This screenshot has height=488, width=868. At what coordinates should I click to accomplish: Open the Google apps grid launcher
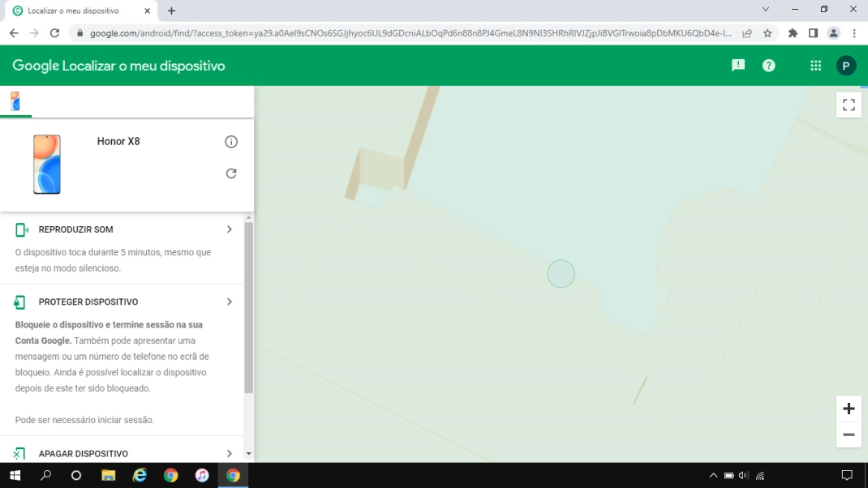click(816, 66)
